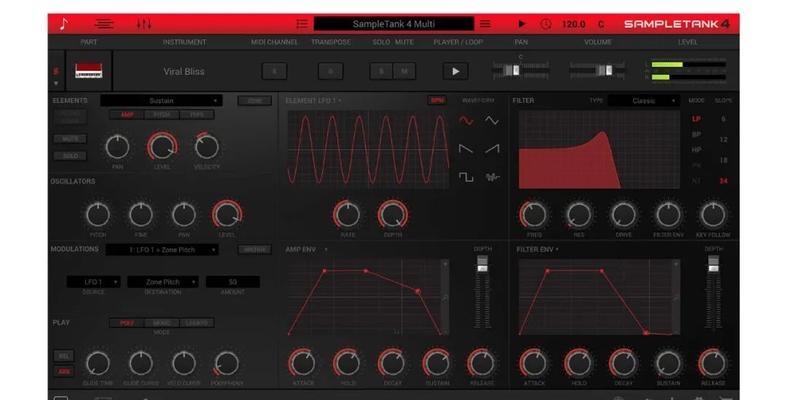The image size is (787, 400).
Task: Open the Mixer view with the faders icon
Action: pos(144,24)
